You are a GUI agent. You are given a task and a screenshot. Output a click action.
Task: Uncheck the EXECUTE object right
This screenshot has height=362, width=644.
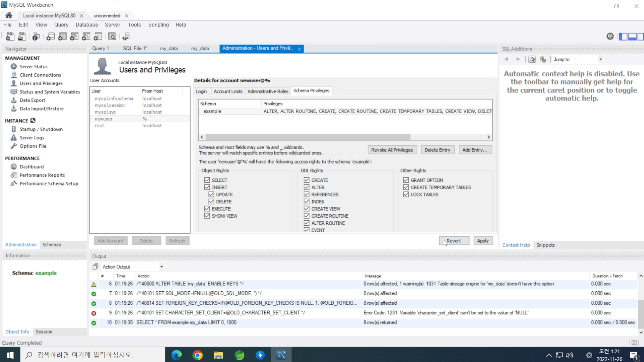207,209
